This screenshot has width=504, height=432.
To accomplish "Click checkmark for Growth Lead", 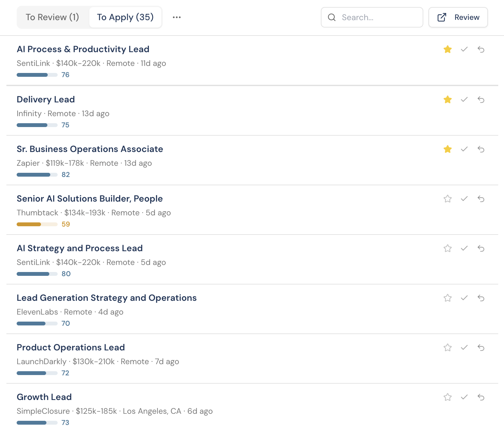I will (x=464, y=397).
